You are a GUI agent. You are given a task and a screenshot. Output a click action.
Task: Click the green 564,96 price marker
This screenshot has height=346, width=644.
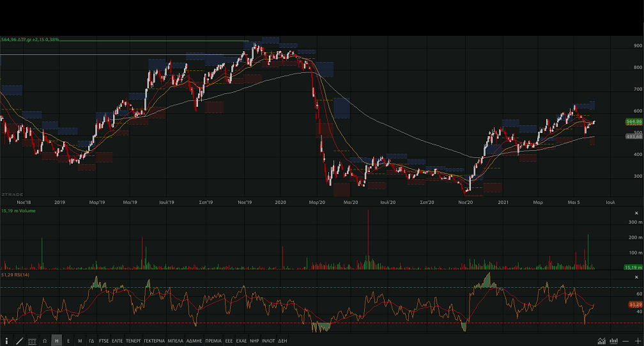coord(634,122)
